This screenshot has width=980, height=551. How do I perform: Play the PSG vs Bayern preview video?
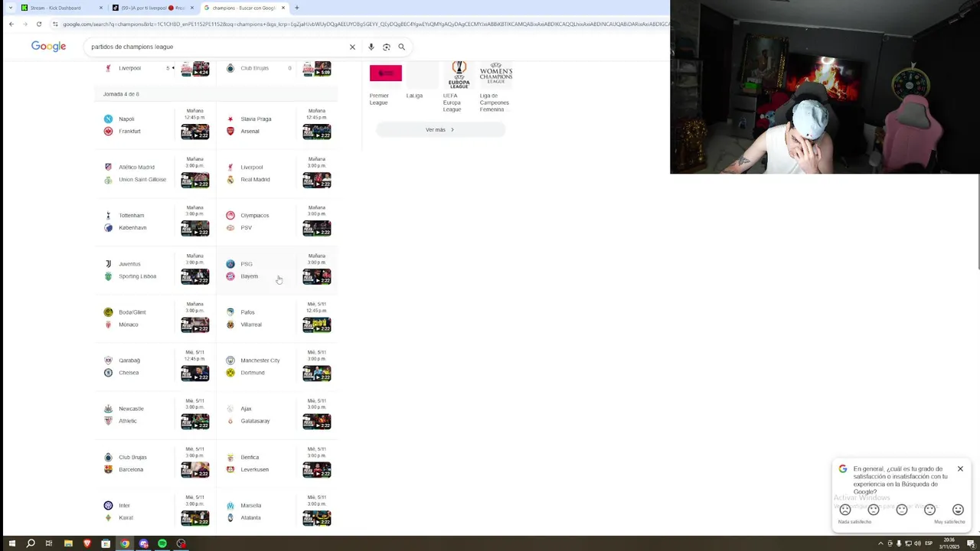[x=316, y=276]
